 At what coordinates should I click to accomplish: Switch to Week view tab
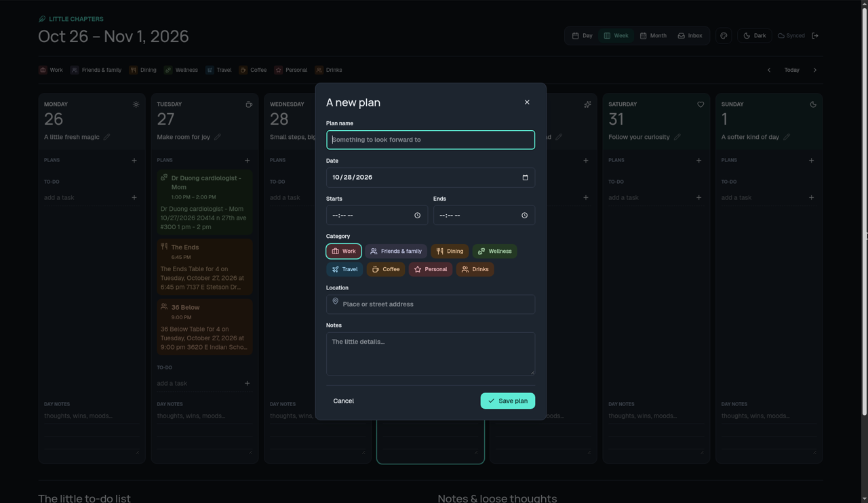point(616,36)
